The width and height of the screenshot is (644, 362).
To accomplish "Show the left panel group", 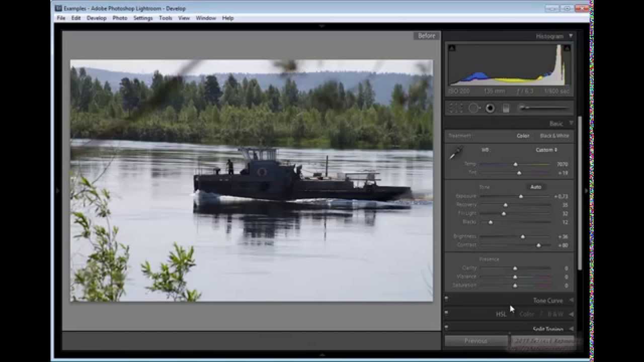I will [57, 191].
